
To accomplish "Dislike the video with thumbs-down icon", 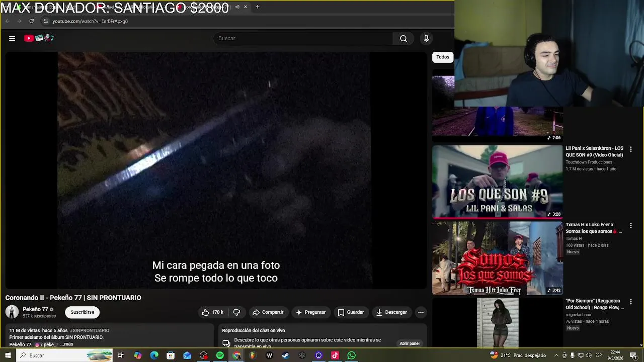I will [x=236, y=312].
